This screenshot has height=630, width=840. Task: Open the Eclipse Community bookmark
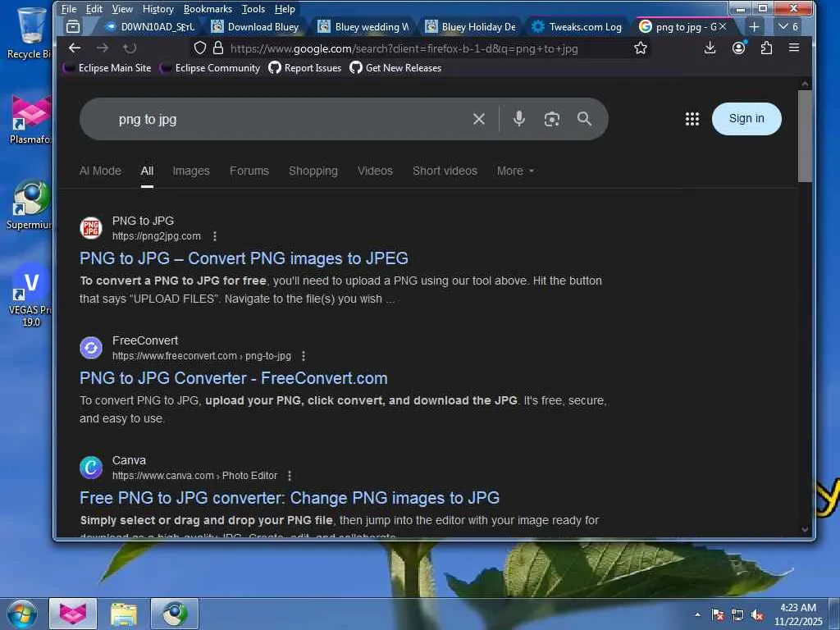coord(211,68)
